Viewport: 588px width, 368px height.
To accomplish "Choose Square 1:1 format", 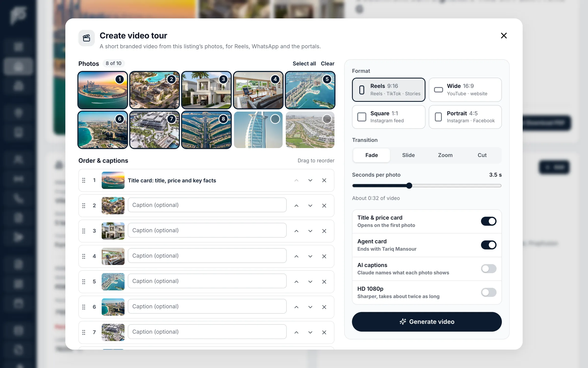I will point(389,117).
